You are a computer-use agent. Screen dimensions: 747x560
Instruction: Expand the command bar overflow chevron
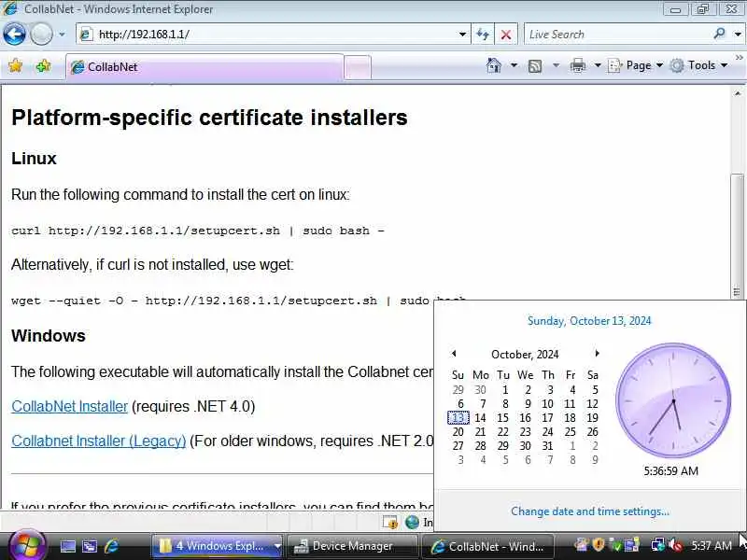click(x=739, y=58)
